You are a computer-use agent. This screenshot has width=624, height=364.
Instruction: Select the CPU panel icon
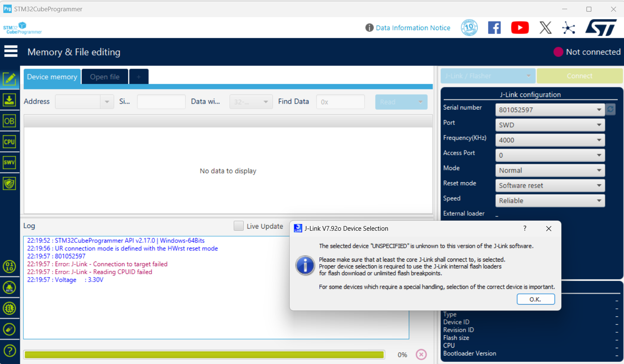tap(10, 141)
